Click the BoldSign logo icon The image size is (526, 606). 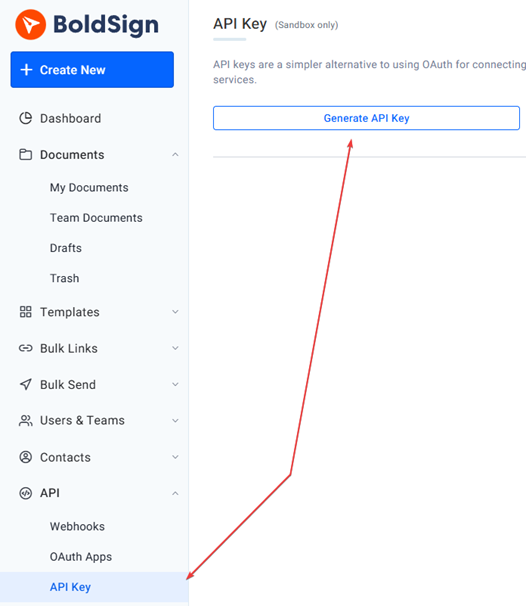tap(31, 25)
